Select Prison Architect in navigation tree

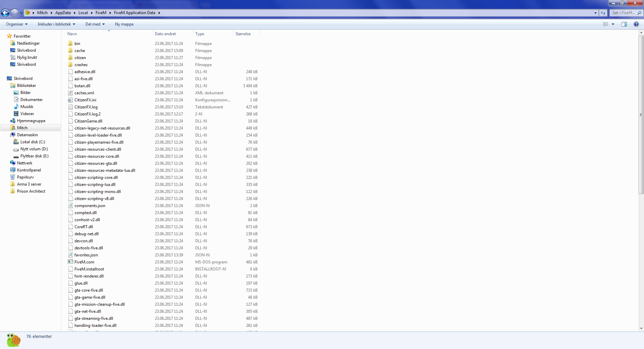click(x=31, y=191)
